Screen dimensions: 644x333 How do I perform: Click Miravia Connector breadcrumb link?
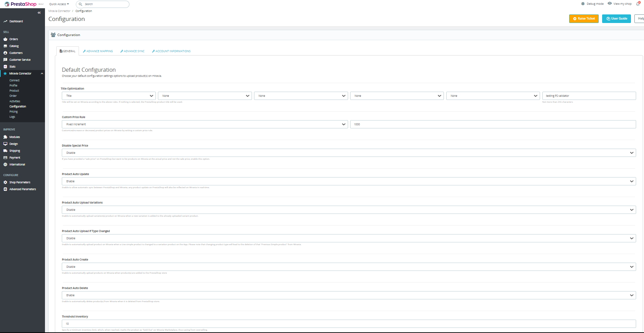click(x=59, y=11)
